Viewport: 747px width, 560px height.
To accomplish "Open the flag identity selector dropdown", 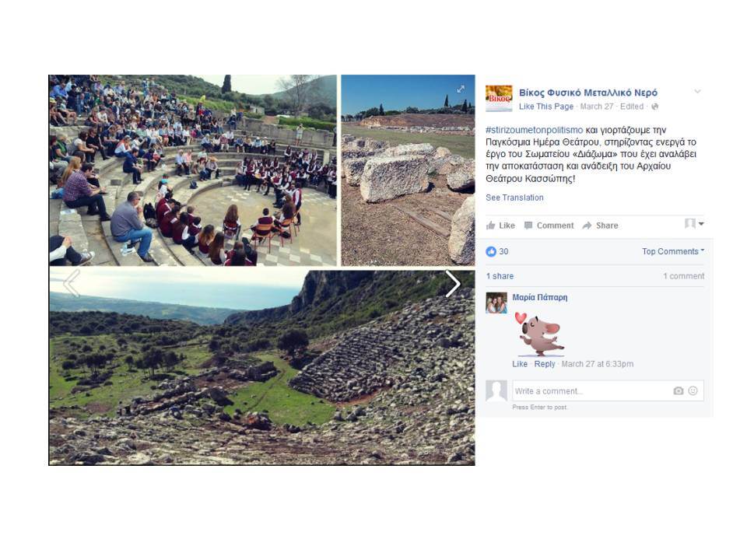I will (x=694, y=223).
